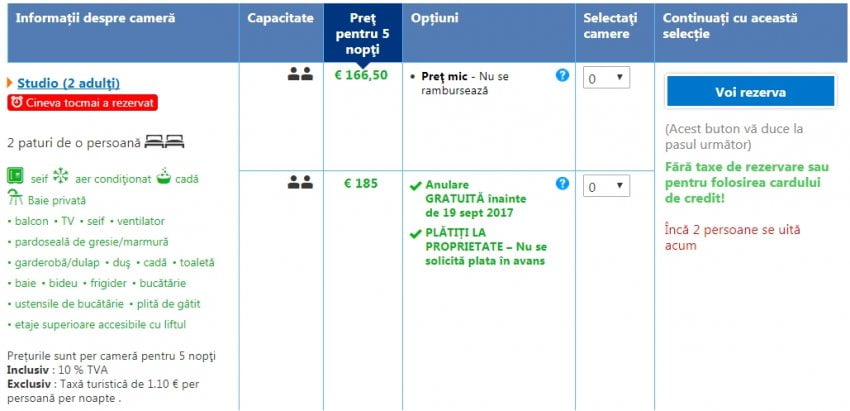The width and height of the screenshot is (850, 411).
Task: Open room quantity dropdown for the €185 rate
Action: 606,186
